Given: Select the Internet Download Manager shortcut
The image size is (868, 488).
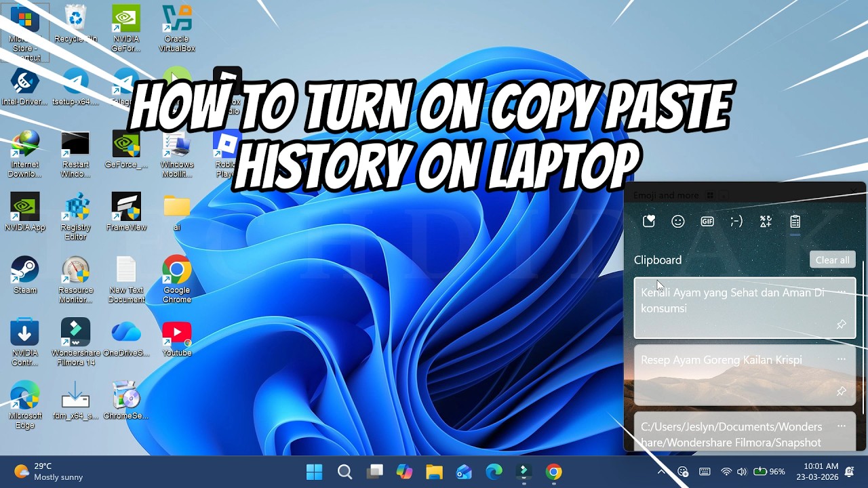Looking at the screenshot, I should tap(25, 155).
